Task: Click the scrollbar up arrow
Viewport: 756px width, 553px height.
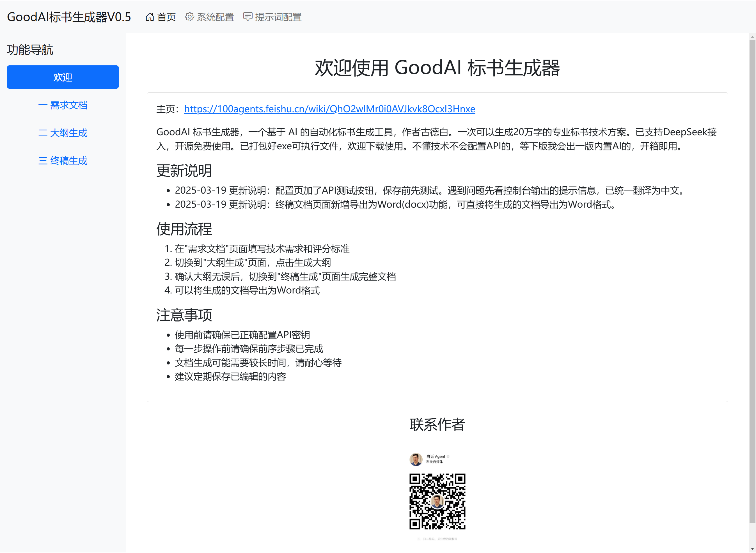Action: tap(752, 36)
